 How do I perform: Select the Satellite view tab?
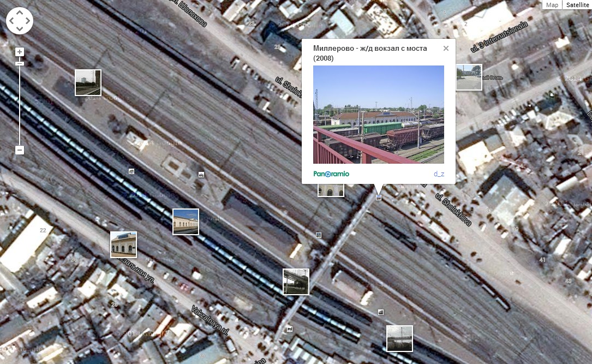tap(577, 4)
